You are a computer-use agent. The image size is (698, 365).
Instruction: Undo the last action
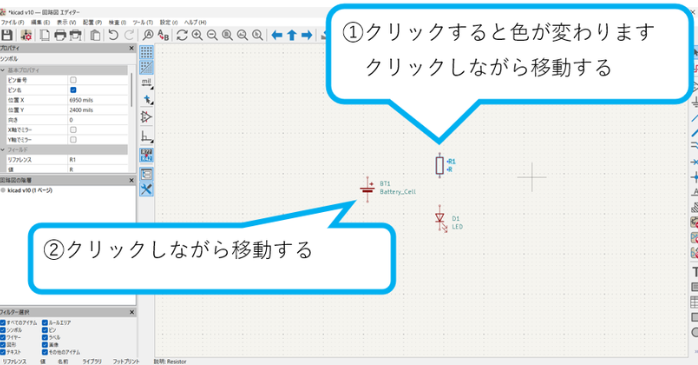(114, 35)
